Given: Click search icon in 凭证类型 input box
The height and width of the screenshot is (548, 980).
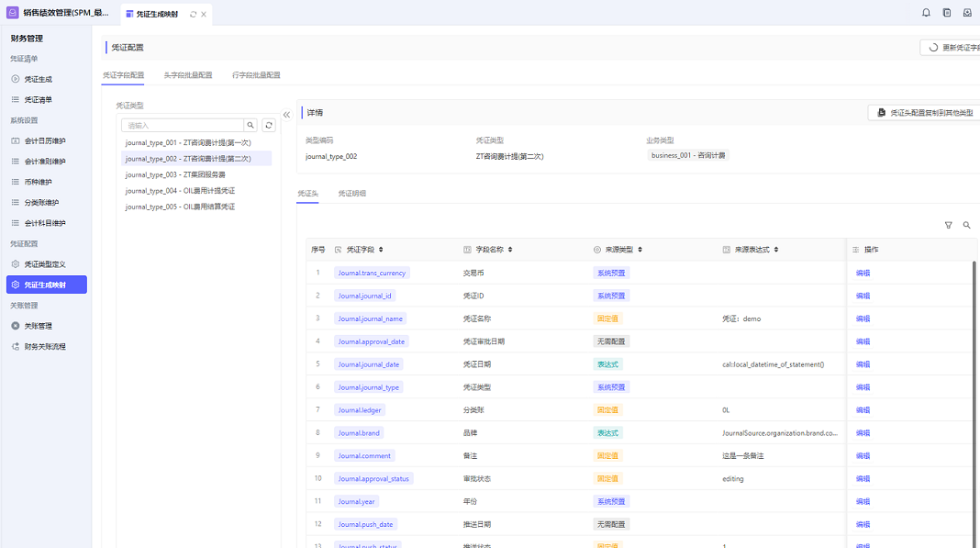Looking at the screenshot, I should point(251,125).
